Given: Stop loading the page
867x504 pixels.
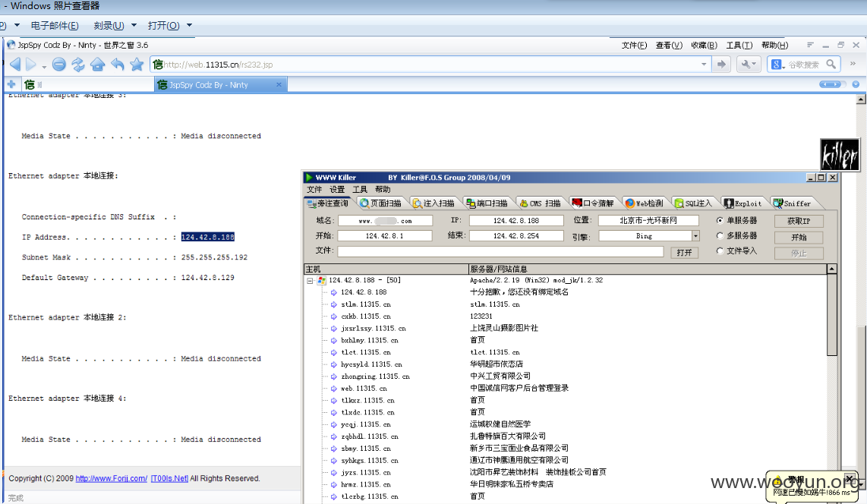Looking at the screenshot, I should [59, 65].
